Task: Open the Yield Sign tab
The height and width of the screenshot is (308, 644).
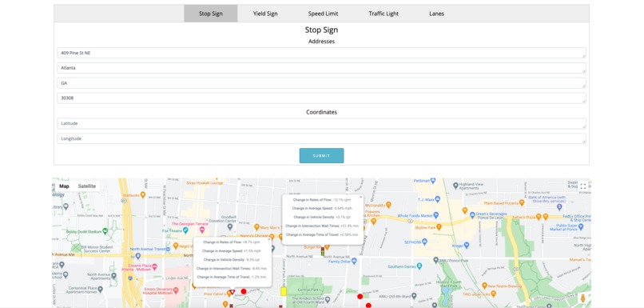Action: [x=265, y=14]
